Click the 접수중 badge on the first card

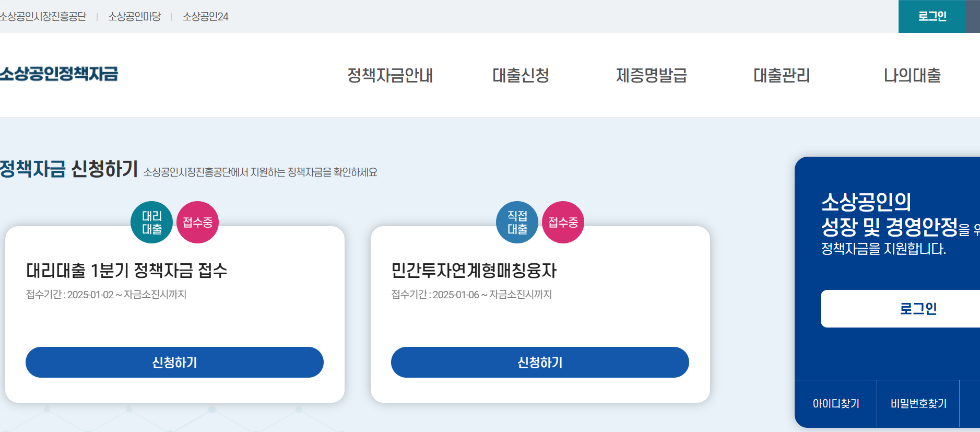click(197, 222)
